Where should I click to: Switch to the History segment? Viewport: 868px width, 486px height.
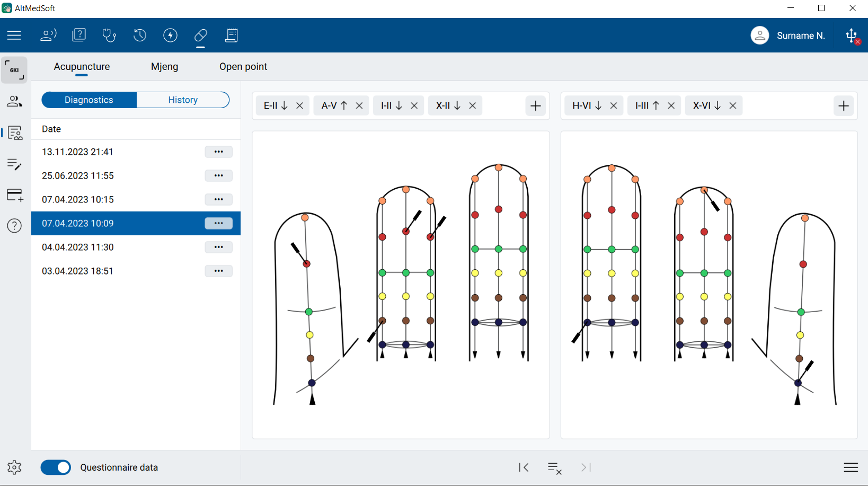pyautogui.click(x=183, y=100)
